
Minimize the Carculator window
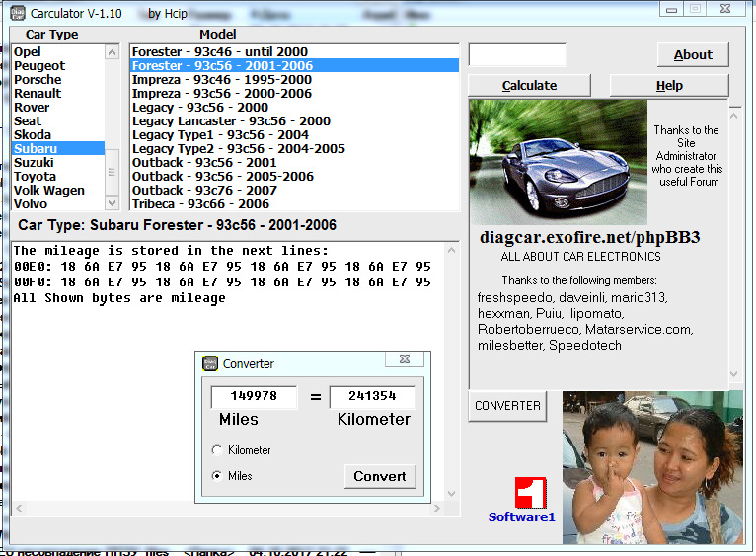coord(672,9)
